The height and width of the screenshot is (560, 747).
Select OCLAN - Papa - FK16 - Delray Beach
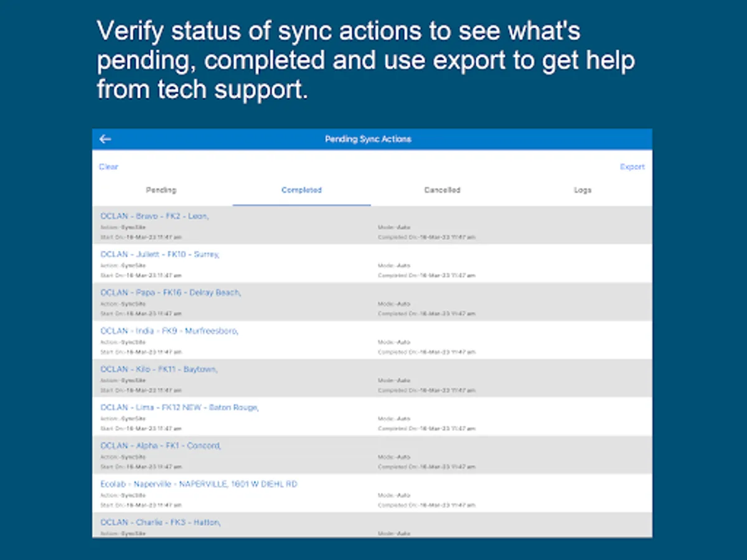click(169, 292)
